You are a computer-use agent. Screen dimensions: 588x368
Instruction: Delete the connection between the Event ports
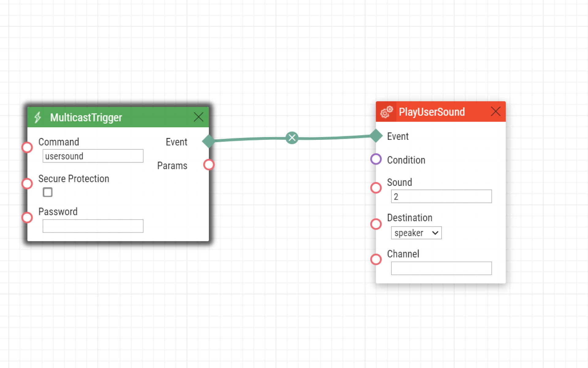pyautogui.click(x=292, y=138)
